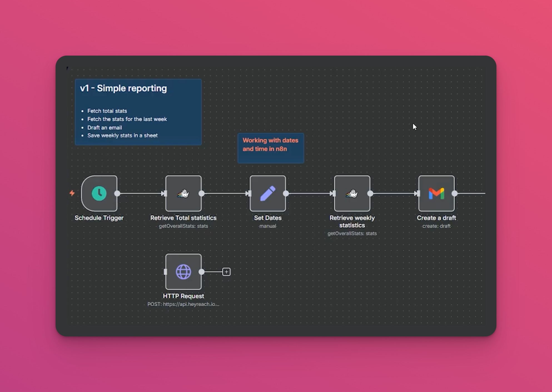Click the Create a draft output connector
This screenshot has height=392, width=552.
(455, 193)
